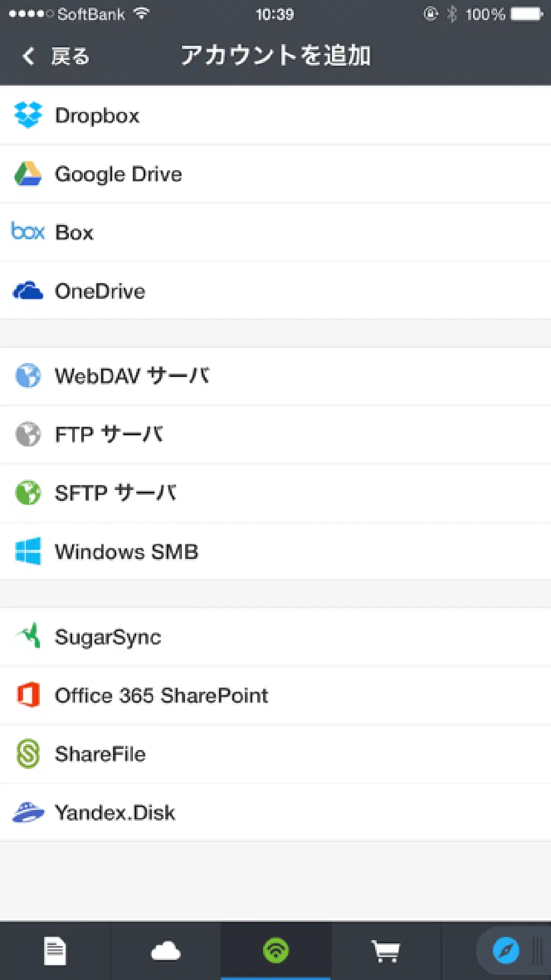Open the shopping cart store tab
The image size is (551, 980).
pos(386,951)
